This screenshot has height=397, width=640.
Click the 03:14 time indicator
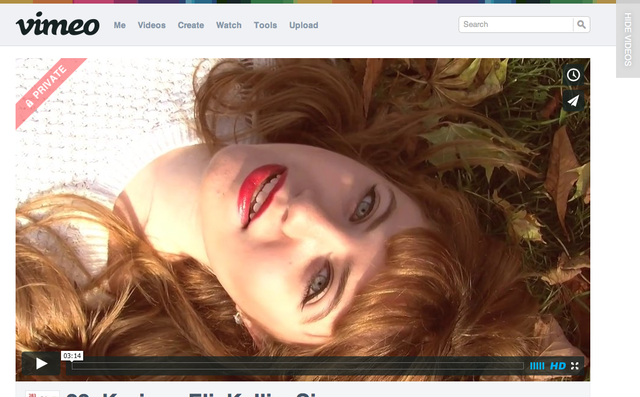coord(72,356)
